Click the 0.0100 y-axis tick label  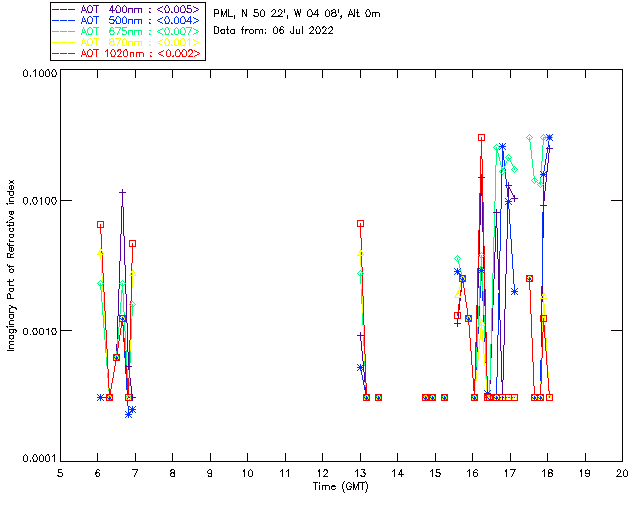tap(38, 202)
